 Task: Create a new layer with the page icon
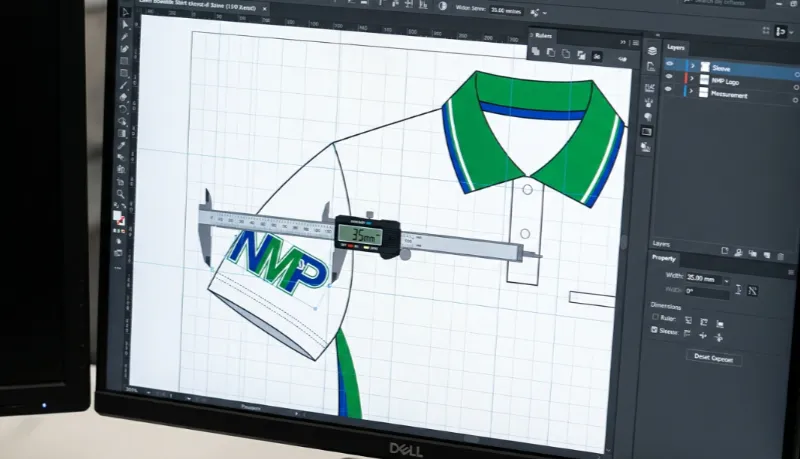click(725, 251)
